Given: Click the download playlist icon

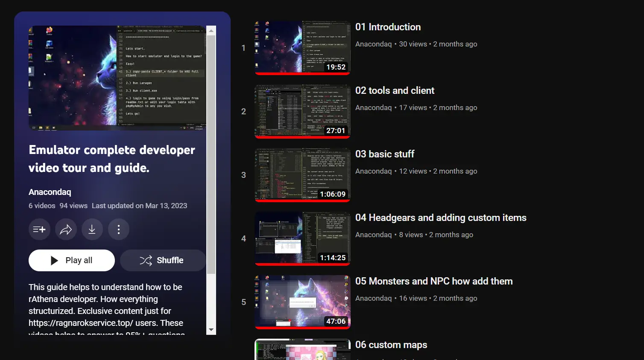Looking at the screenshot, I should (x=92, y=229).
